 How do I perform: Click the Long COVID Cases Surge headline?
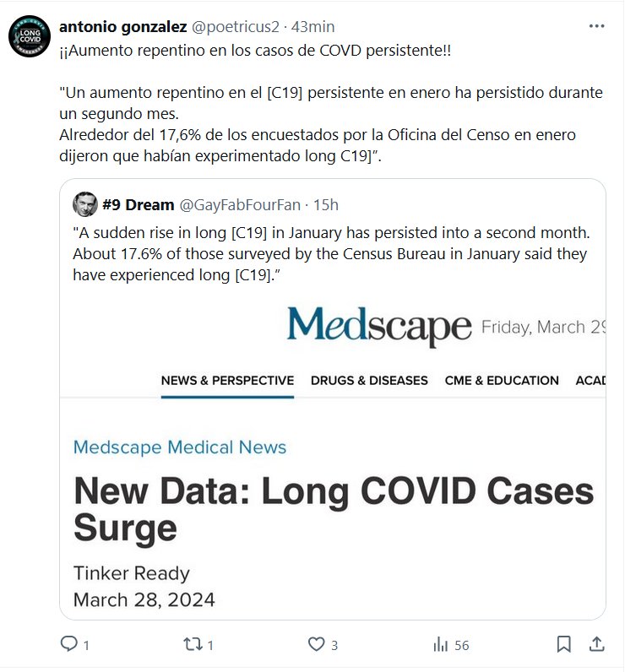click(334, 509)
